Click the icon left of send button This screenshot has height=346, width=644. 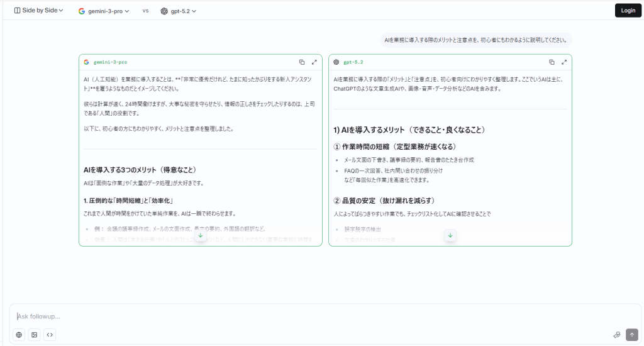(617, 335)
